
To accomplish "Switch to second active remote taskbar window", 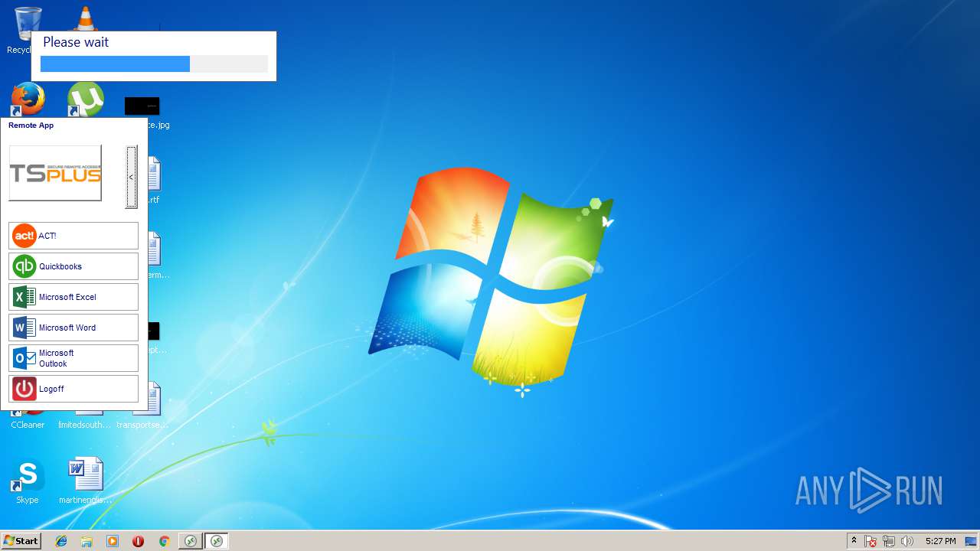I will tap(217, 541).
